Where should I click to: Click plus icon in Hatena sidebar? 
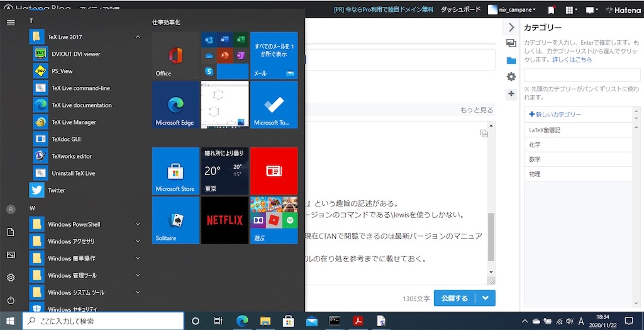pos(511,94)
